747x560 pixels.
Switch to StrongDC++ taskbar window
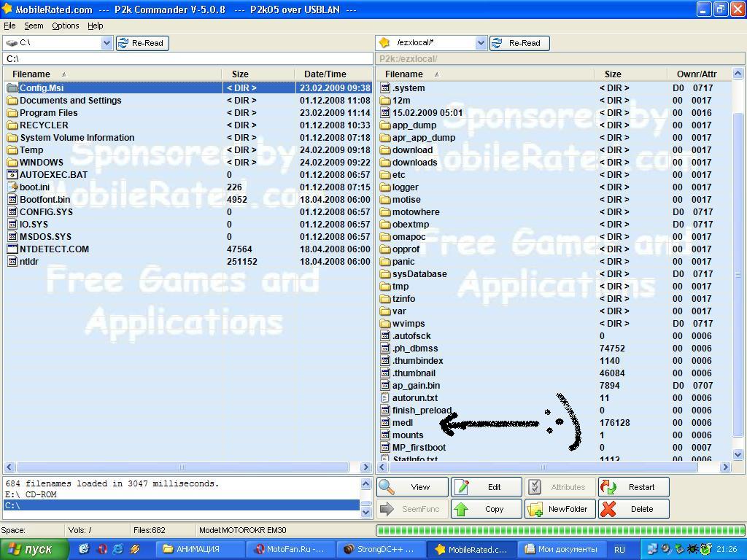click(381, 550)
